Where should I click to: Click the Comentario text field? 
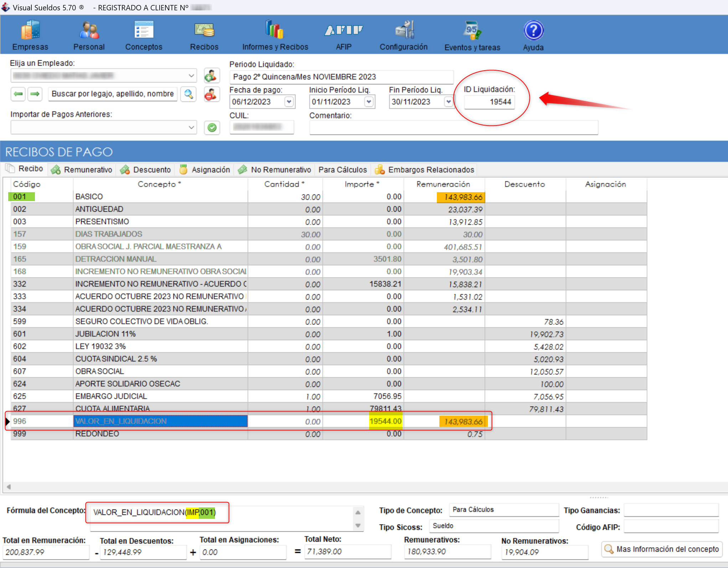coord(453,128)
